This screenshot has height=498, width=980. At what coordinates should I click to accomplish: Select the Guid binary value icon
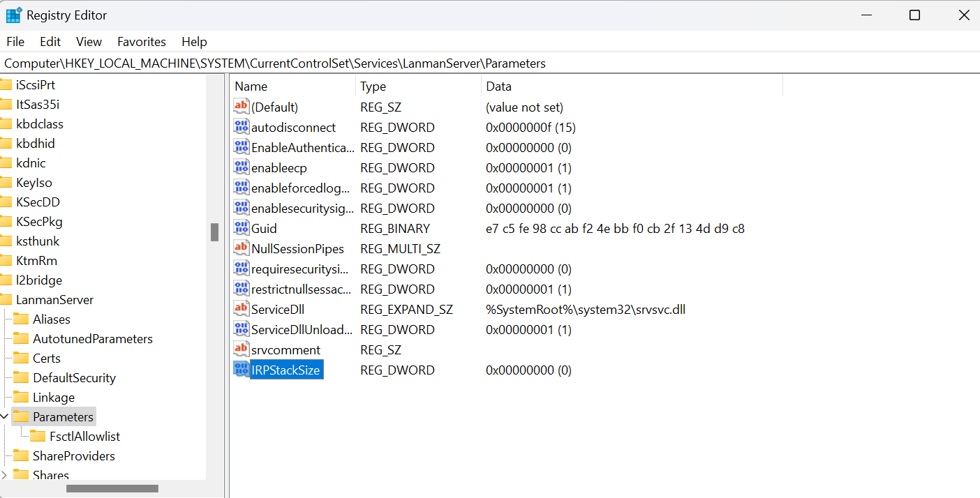(241, 228)
